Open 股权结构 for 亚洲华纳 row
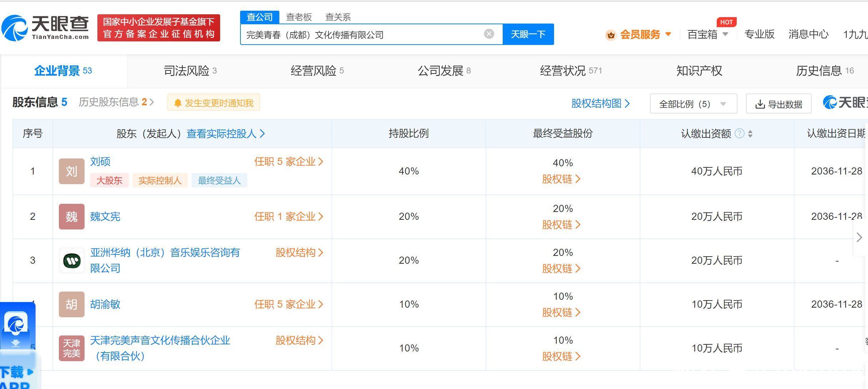 [299, 253]
